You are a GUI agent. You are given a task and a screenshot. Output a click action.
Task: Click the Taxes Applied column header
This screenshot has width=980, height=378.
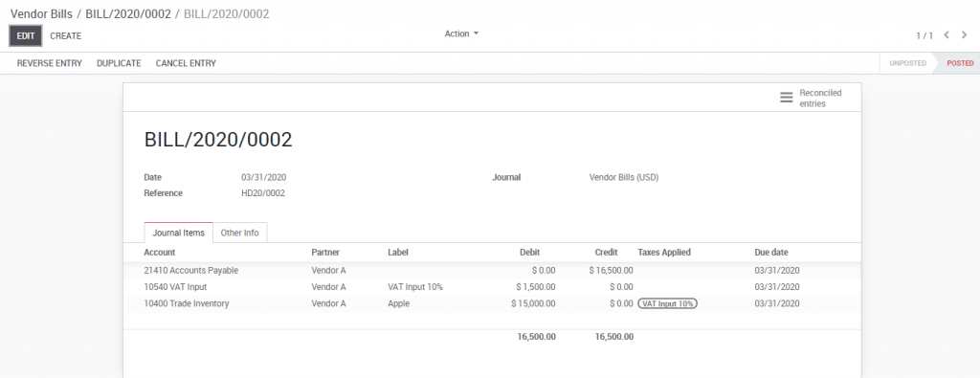(664, 253)
